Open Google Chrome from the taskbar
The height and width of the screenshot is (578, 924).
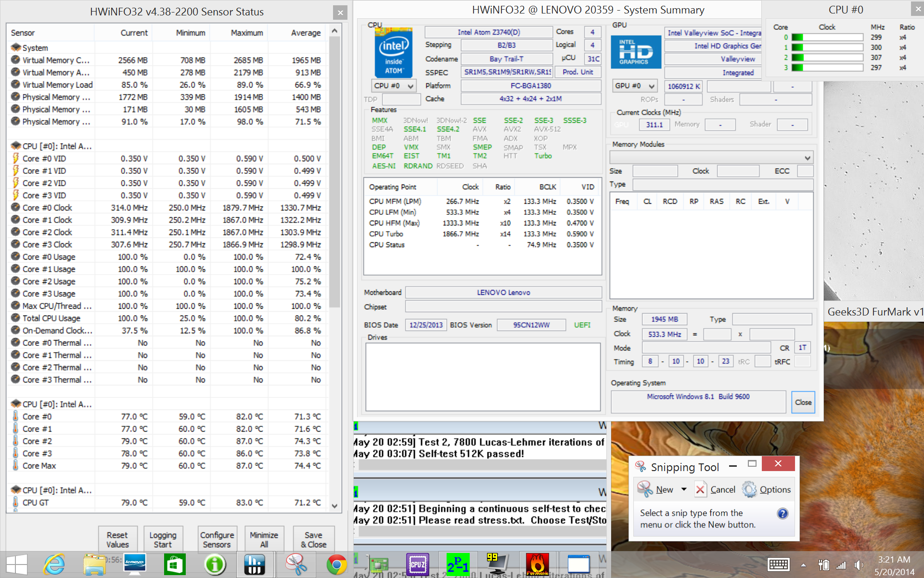click(336, 565)
